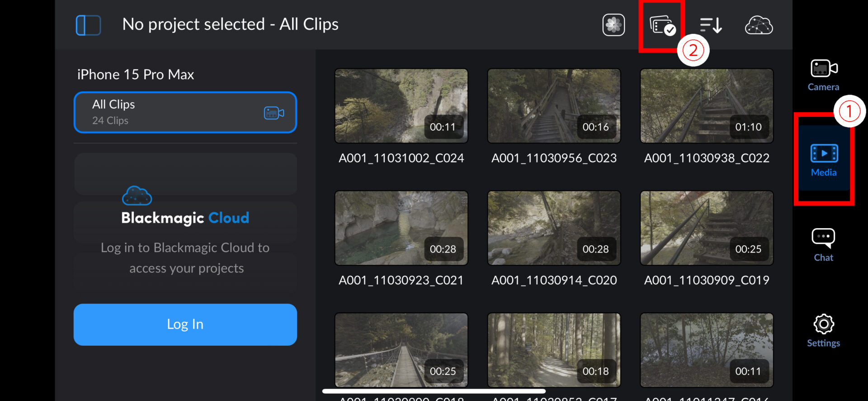Select the All Clips folder
Viewport: 868px width, 401px height.
pyautogui.click(x=172, y=112)
